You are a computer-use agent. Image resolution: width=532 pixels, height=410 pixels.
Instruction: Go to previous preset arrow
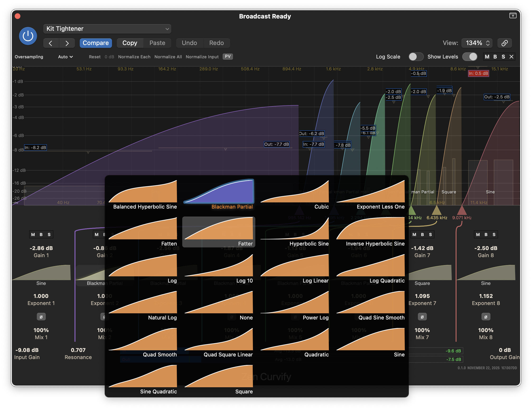coord(51,43)
